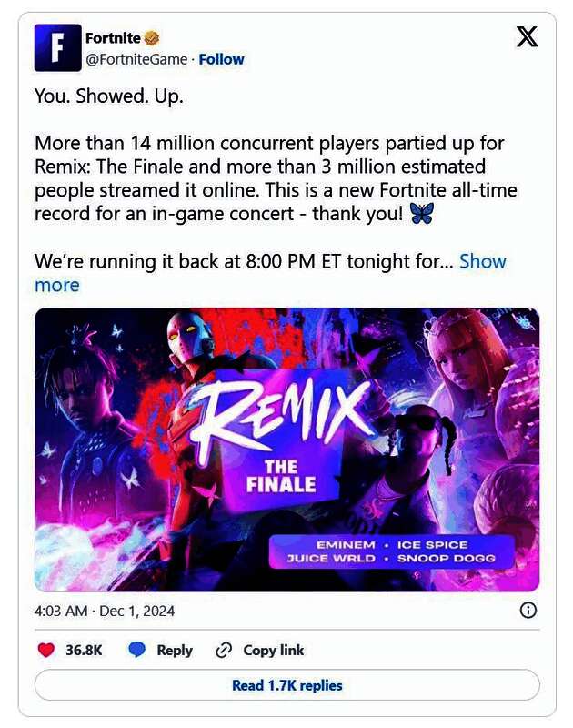Viewport: 573px width, 728px height.
Task: Open the X logo link
Action: (527, 37)
